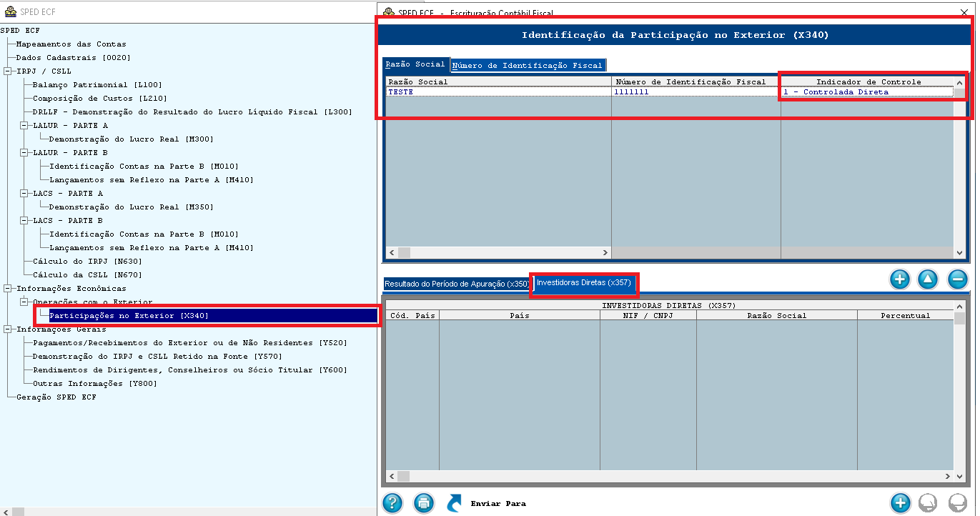This screenshot has width=980, height=516.
Task: Click the blue Enviar Para arrow icon
Action: 455,503
